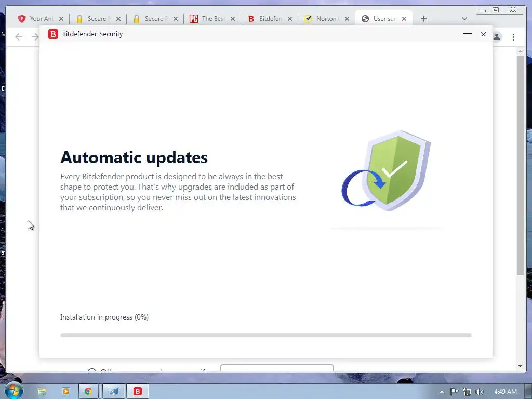Close the 'User sur' tab
Image resolution: width=532 pixels, height=399 pixels.
tap(404, 19)
